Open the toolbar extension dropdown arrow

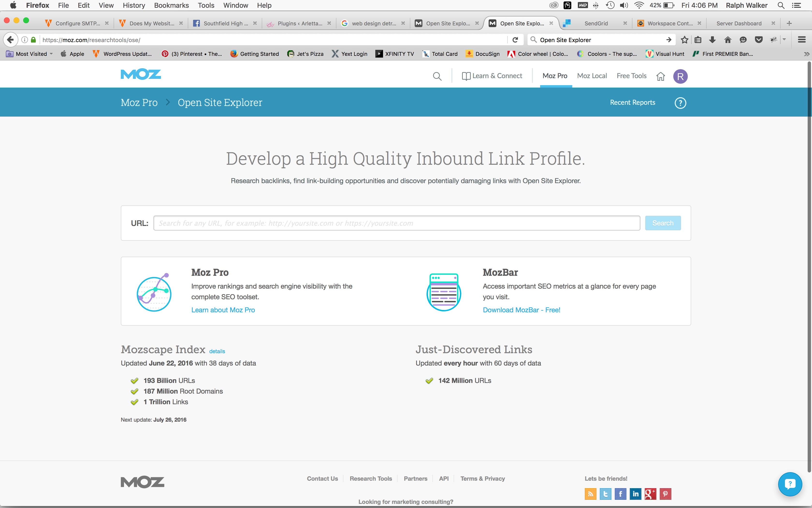tap(784, 40)
